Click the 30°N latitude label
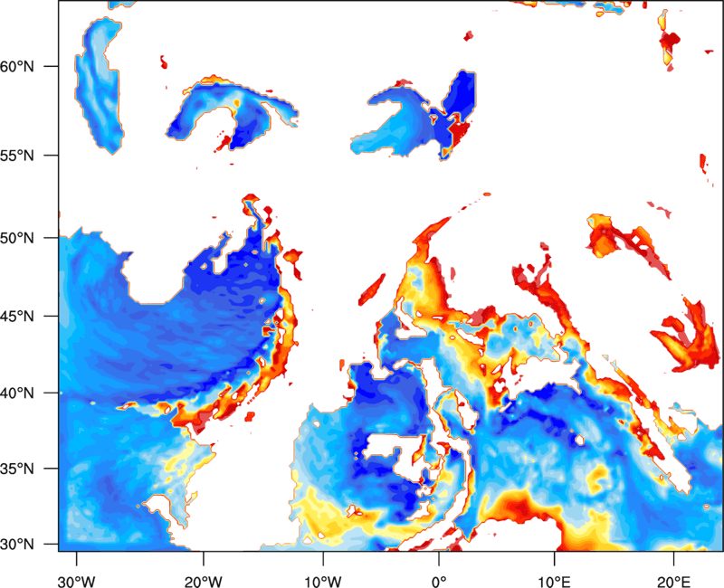 17,545
